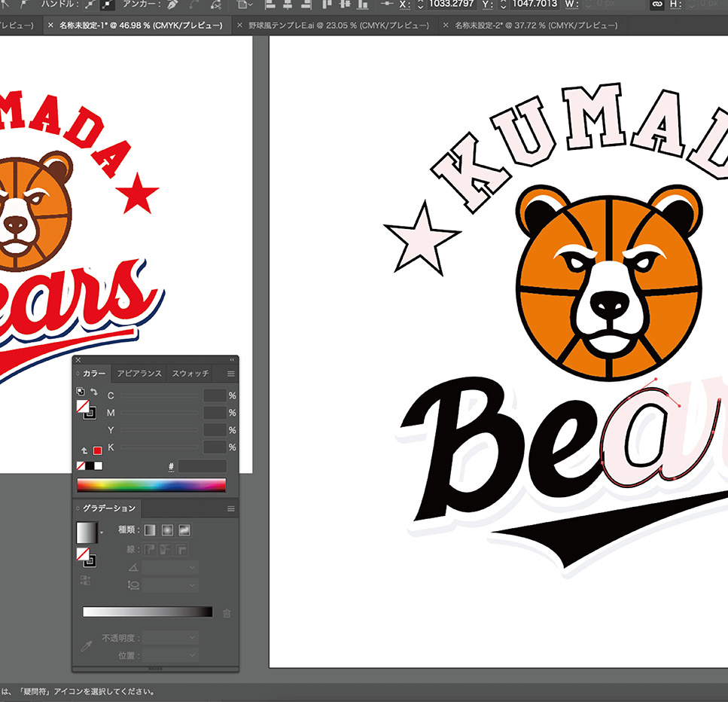Viewport: 728px width, 702px height.
Task: Open the Color panel options menu
Action: point(231,374)
